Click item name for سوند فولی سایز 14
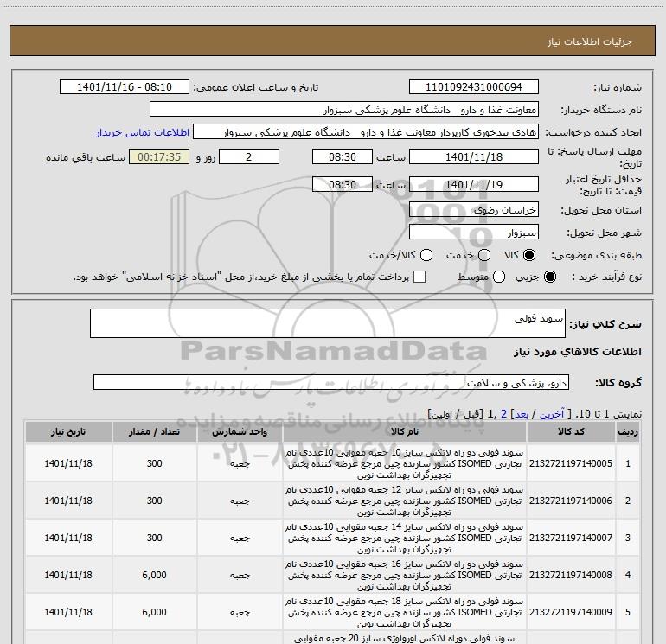 click(404, 538)
